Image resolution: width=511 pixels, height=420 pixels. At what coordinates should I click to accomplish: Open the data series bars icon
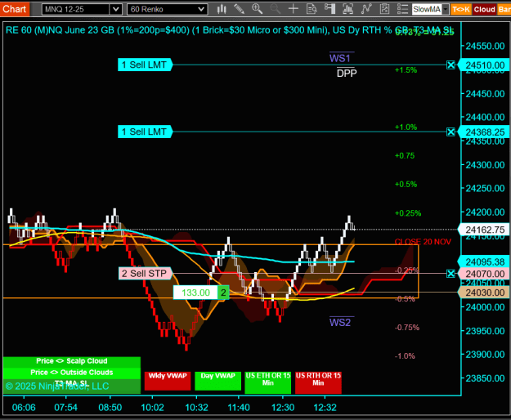coord(348,9)
